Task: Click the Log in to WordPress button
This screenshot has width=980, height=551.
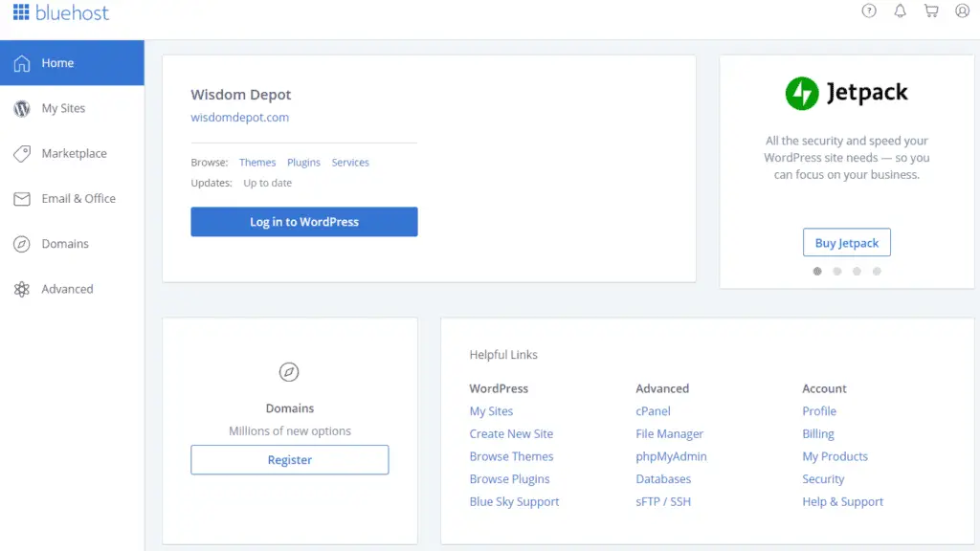Action: tap(304, 222)
